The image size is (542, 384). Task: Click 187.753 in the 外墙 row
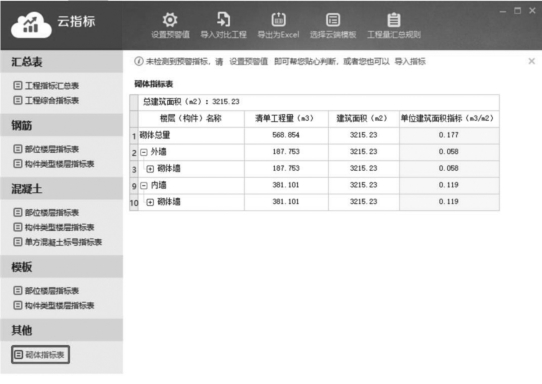tap(286, 151)
